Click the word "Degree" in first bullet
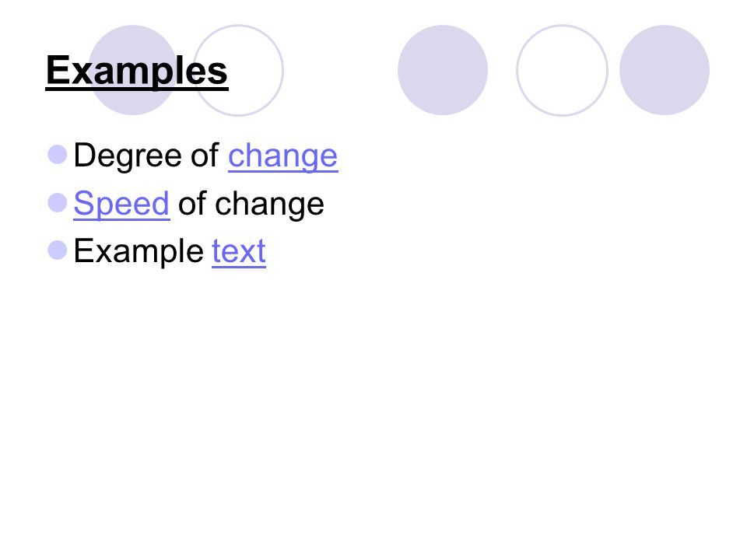Image resolution: width=747 pixels, height=560 pixels. tap(128, 156)
